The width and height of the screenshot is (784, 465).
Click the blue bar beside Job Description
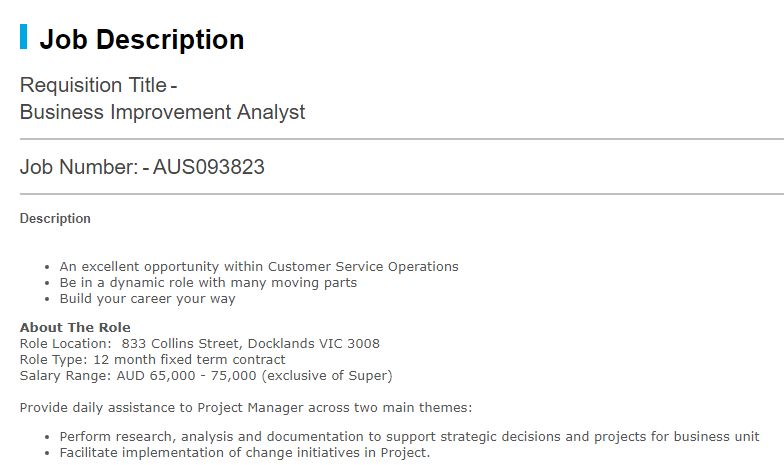(x=24, y=36)
